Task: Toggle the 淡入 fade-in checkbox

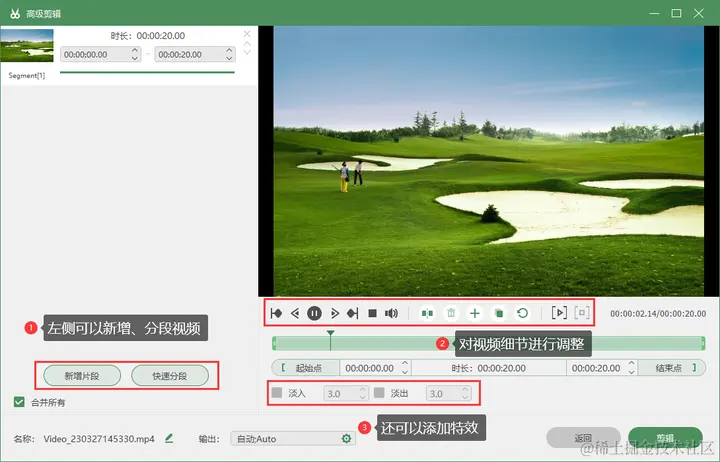Action: tap(277, 393)
